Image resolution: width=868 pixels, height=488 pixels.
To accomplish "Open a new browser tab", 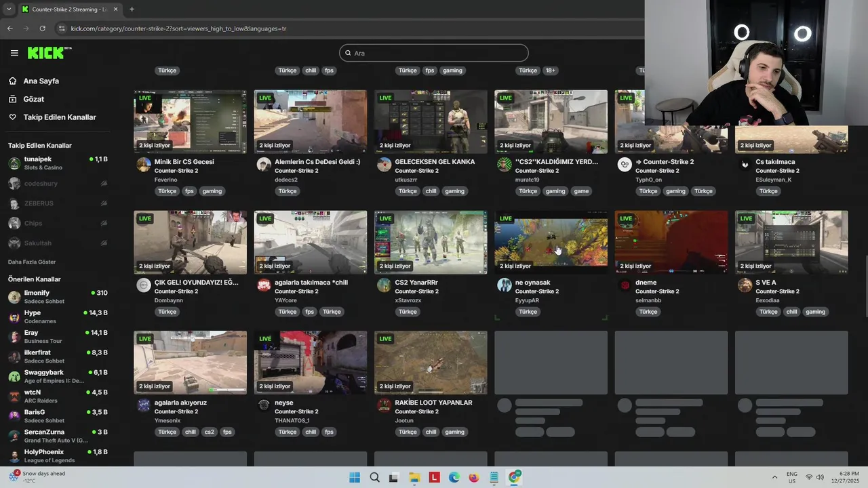I will click(x=132, y=9).
